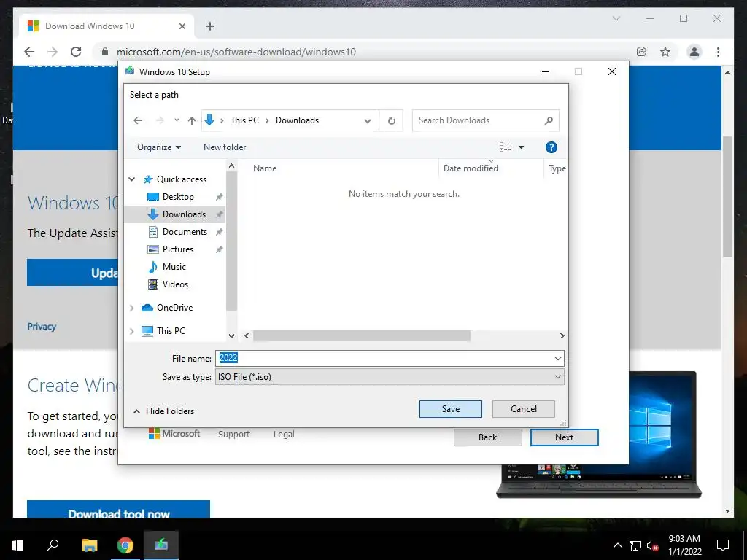Go up one folder level arrow
The image size is (747, 560).
pos(192,120)
